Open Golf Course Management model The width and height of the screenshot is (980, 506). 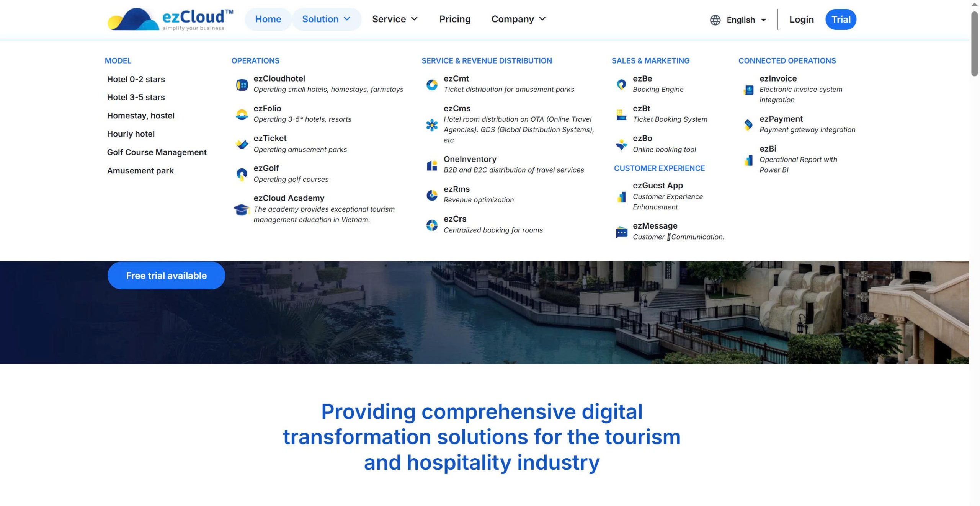(x=157, y=152)
